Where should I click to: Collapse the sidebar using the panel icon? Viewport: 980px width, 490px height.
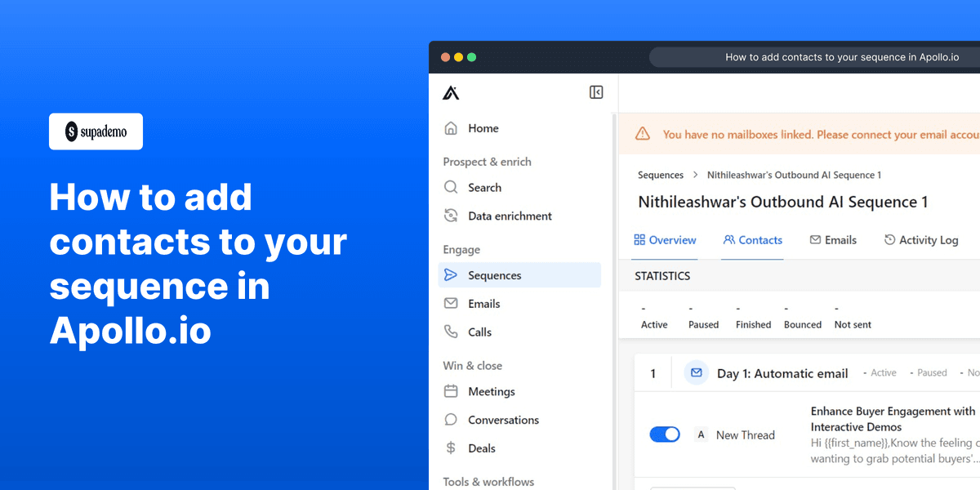pyautogui.click(x=596, y=91)
